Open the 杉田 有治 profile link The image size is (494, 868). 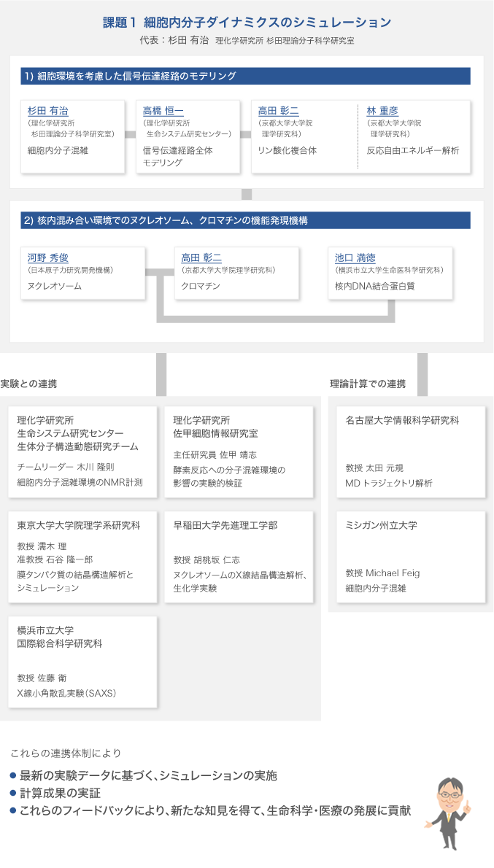(x=47, y=112)
